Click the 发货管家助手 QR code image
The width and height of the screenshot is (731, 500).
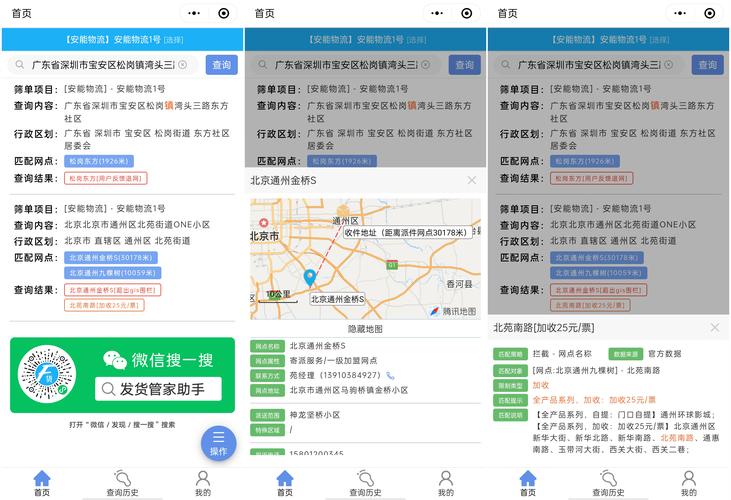[x=47, y=375]
